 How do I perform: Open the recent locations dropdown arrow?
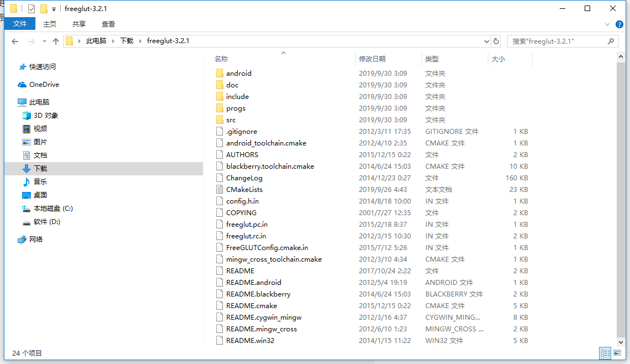coord(44,41)
